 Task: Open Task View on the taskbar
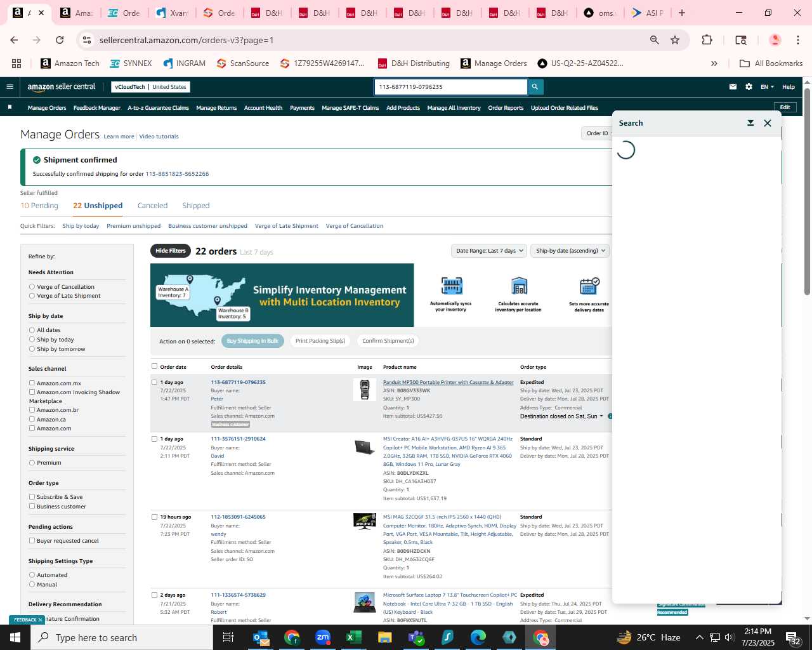pos(228,637)
